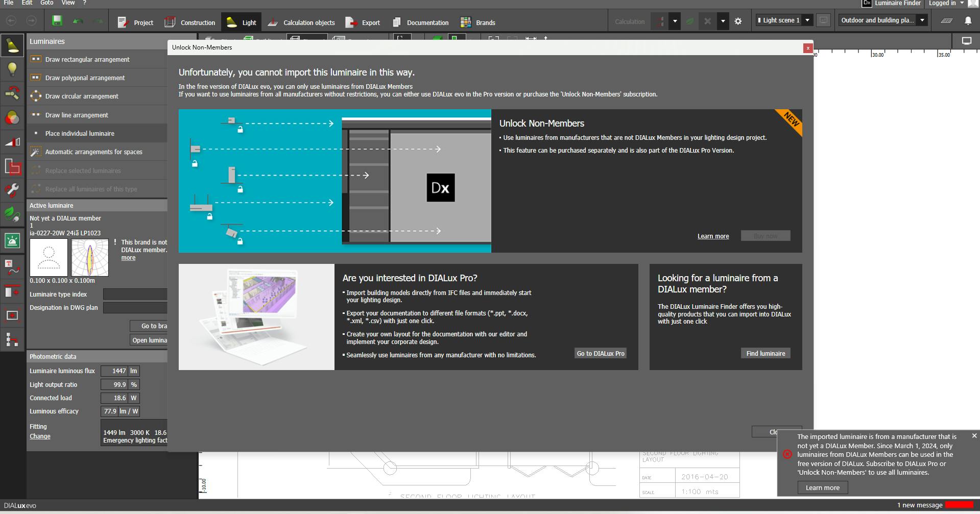
Task: Click the Dx Luminaire Finder icon
Action: 867,3
